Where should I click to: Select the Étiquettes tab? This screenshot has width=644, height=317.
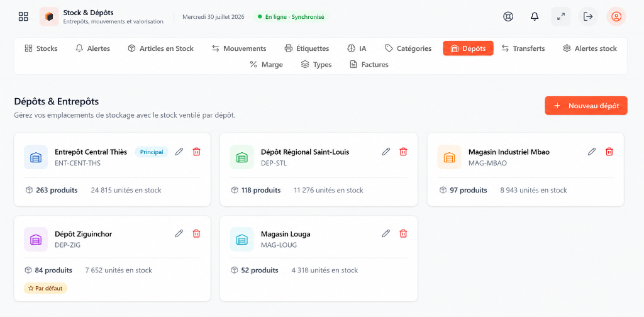point(307,48)
